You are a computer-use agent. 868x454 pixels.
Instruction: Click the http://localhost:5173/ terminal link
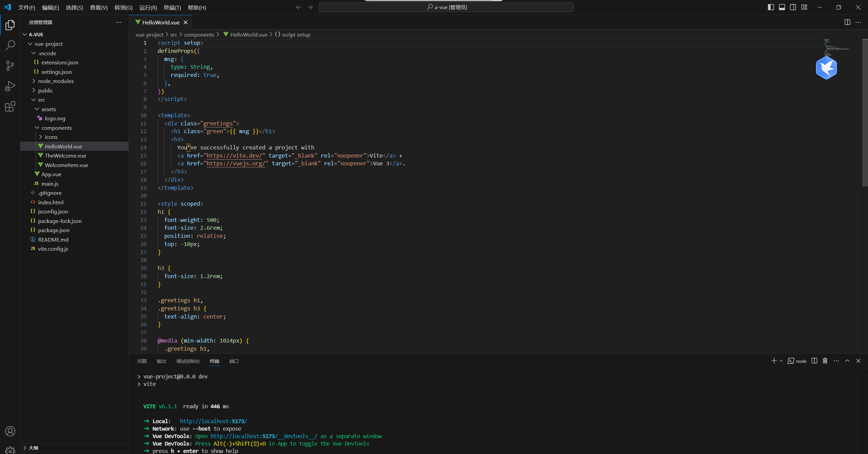coord(213,421)
